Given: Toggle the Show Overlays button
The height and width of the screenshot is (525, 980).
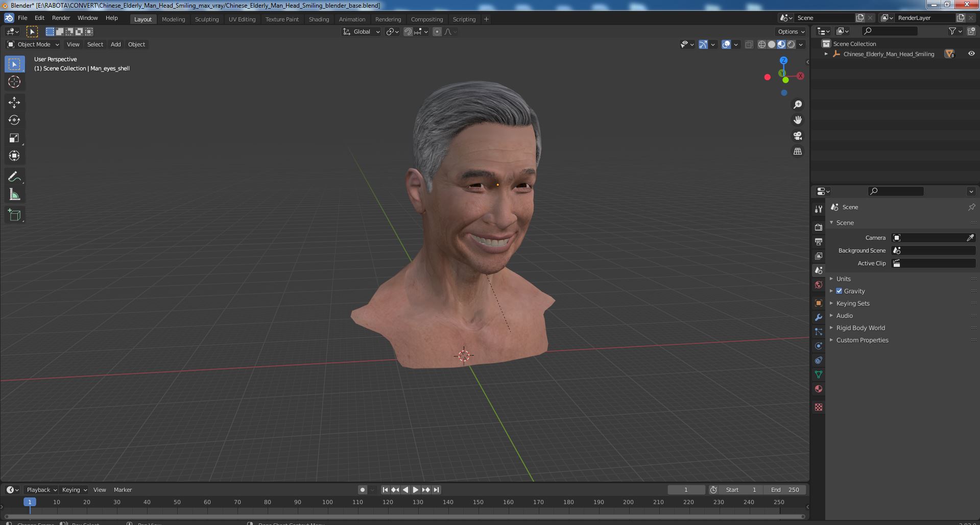Looking at the screenshot, I should coord(726,44).
